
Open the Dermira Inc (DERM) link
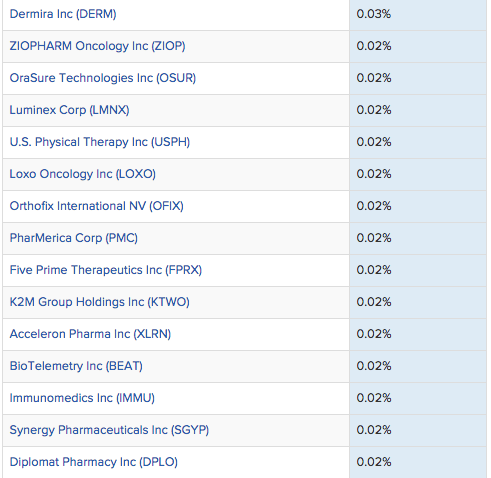(x=63, y=14)
